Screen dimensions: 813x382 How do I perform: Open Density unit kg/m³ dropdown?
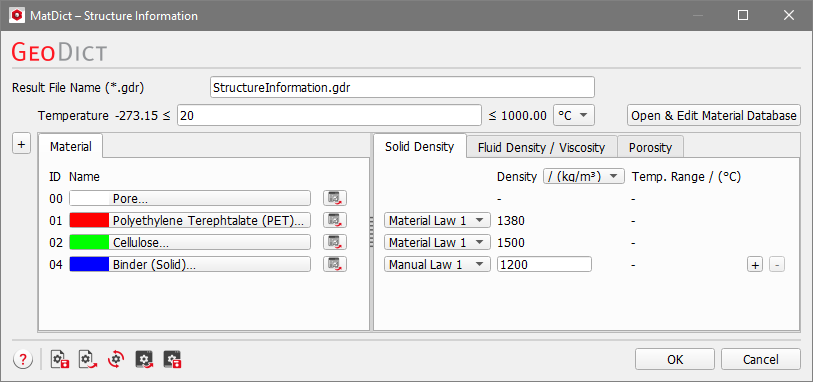coord(583,176)
